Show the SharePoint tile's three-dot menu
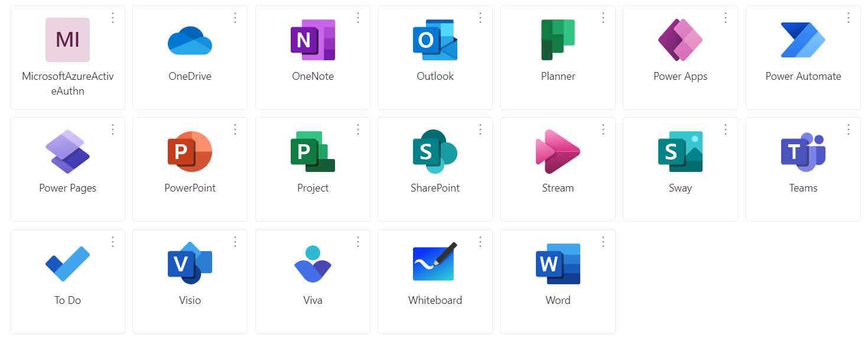The image size is (868, 347). click(x=480, y=129)
